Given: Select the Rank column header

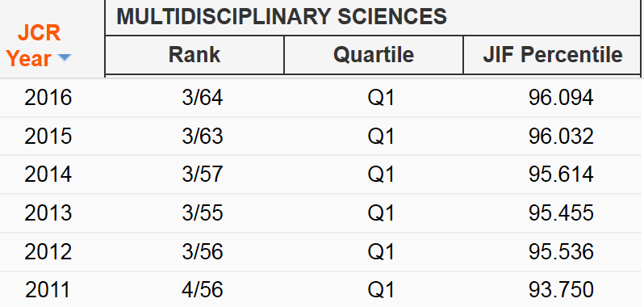Looking at the screenshot, I should 194,55.
